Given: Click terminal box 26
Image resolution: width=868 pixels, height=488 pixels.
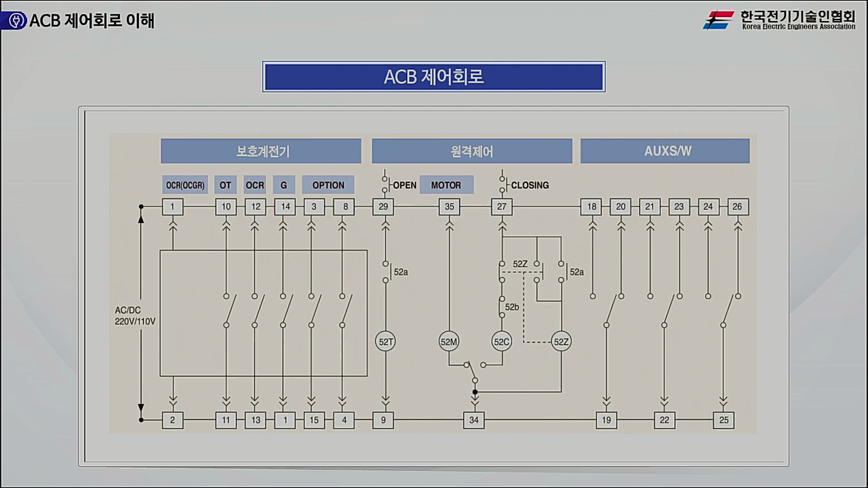Looking at the screenshot, I should tap(738, 207).
